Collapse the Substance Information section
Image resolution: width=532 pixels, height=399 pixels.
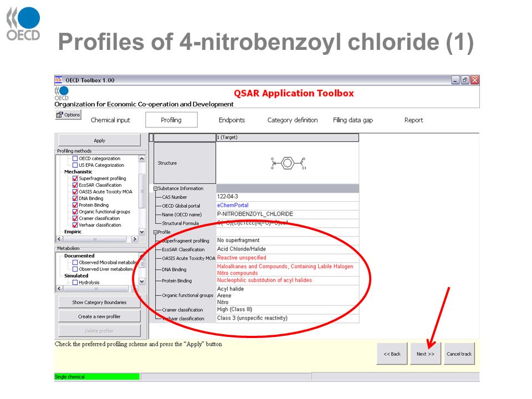click(155, 188)
